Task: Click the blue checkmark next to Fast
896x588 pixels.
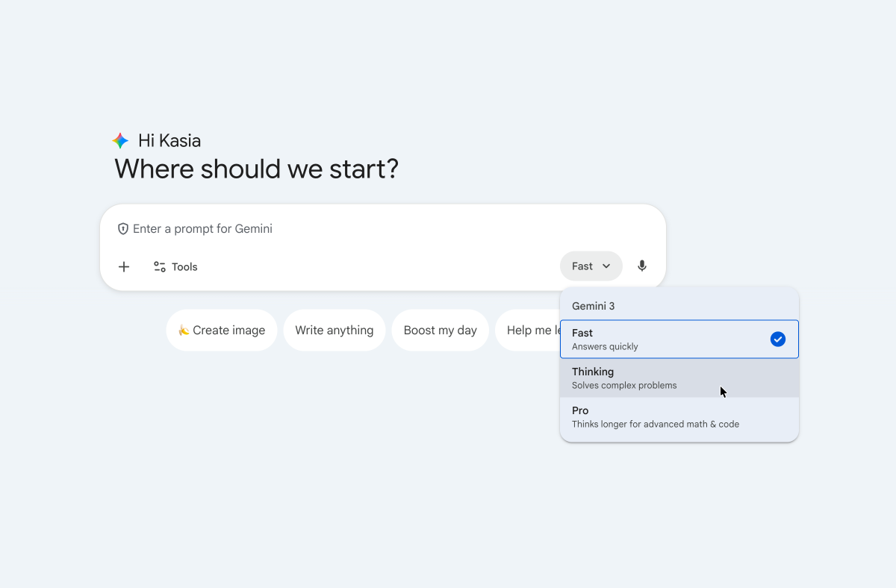Action: coord(778,340)
